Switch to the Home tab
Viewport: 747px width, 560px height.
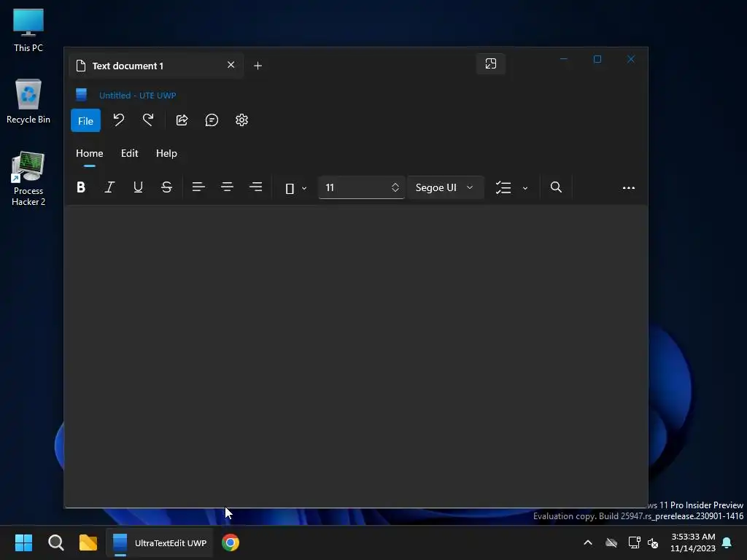[x=90, y=153]
